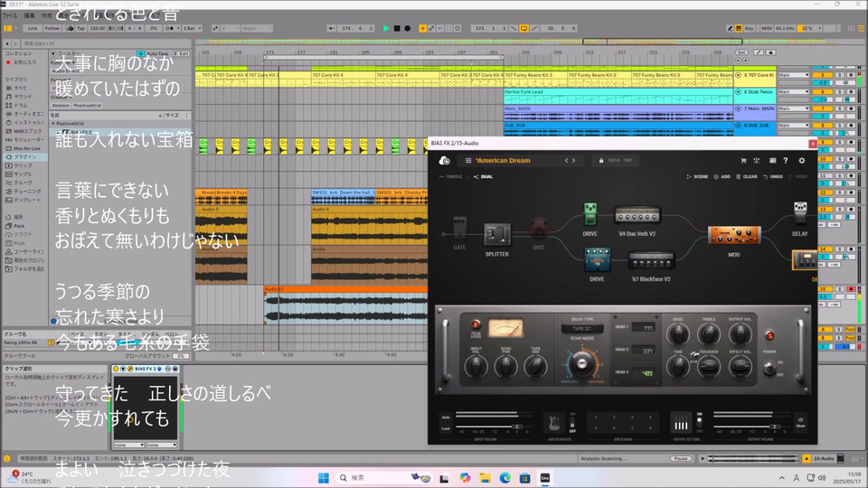Switch BIAS FX to SINGLE signal path
Screen dimensions: 868x488
click(450, 176)
